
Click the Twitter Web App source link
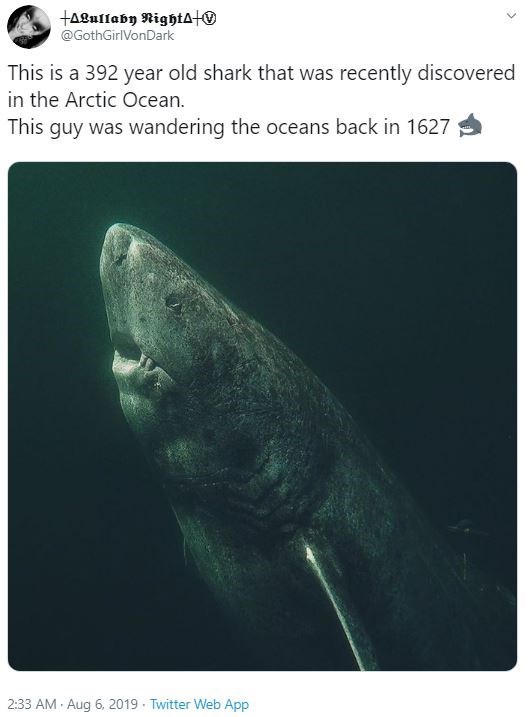coord(199,704)
